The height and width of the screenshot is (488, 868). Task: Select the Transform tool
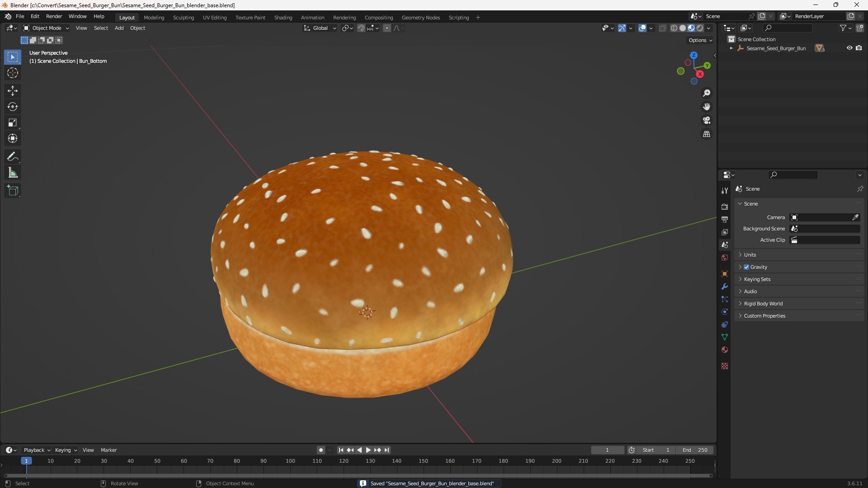(x=13, y=138)
